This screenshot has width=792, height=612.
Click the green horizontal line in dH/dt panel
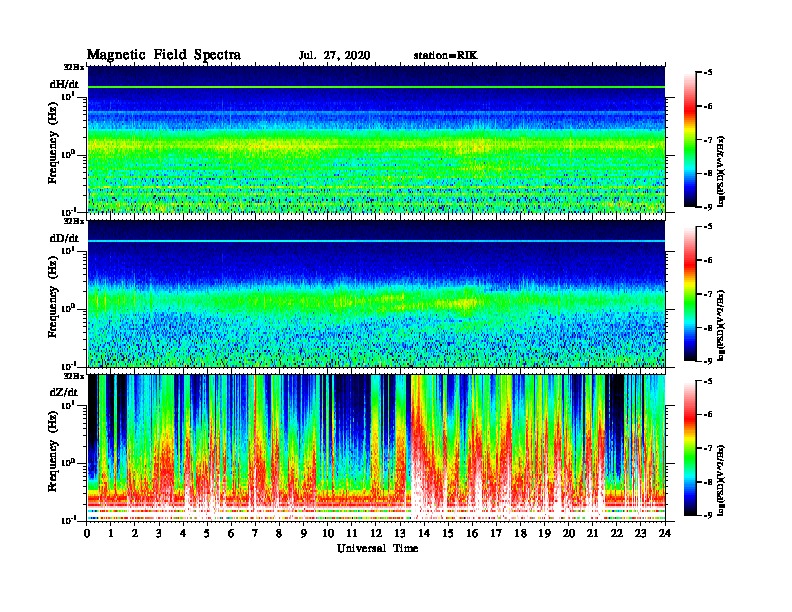pos(376,87)
